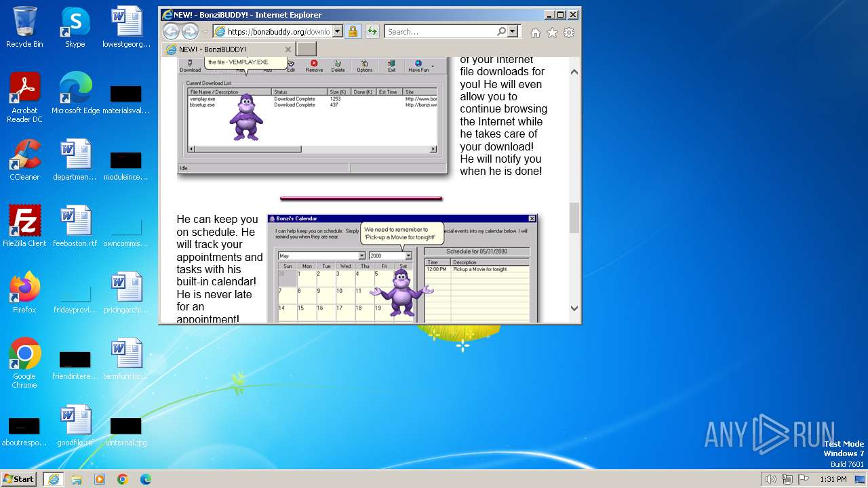The width and height of the screenshot is (868, 488).
Task: Open Acrobat Reader DC shortcut
Action: pyautogui.click(x=24, y=97)
